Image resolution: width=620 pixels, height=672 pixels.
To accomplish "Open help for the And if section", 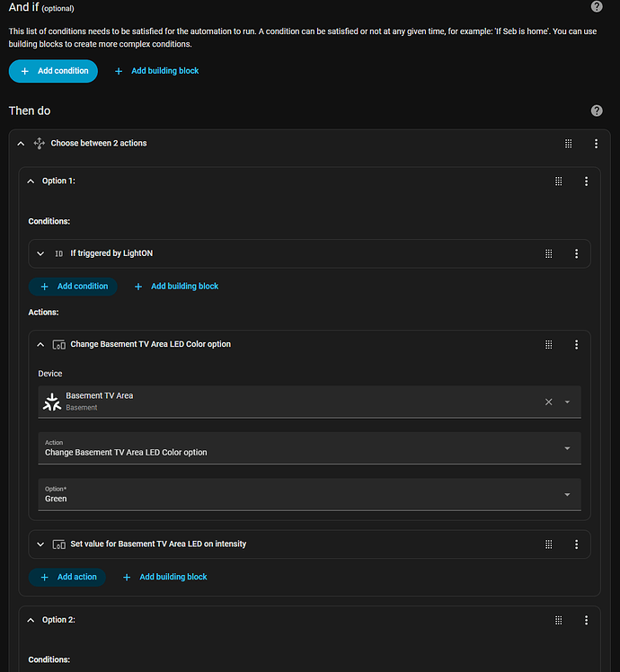I will [597, 7].
